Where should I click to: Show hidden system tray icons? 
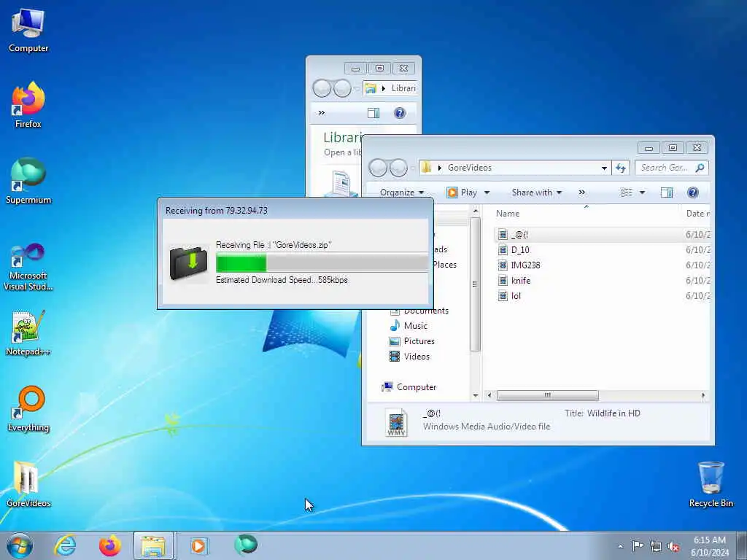pyautogui.click(x=620, y=546)
